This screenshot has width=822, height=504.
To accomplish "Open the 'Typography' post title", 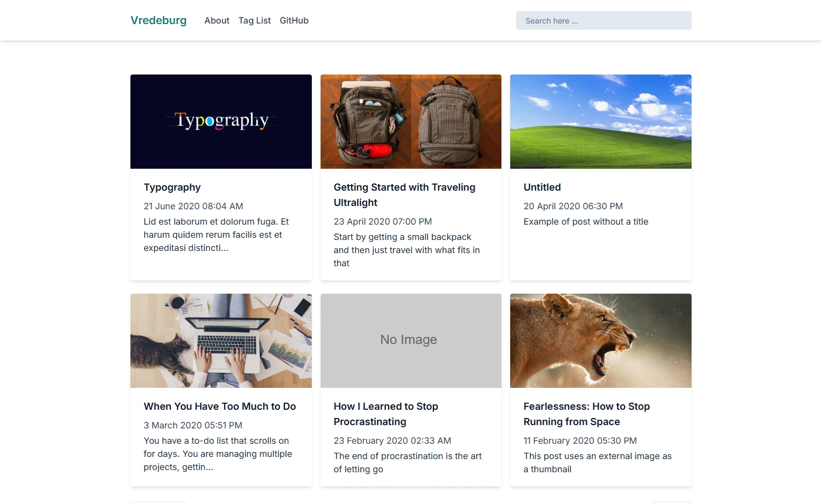I will pos(172,187).
